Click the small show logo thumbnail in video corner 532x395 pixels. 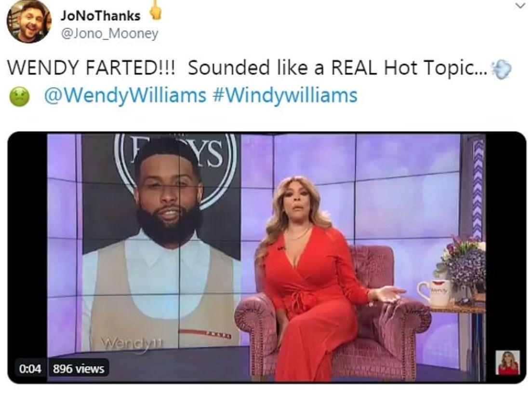point(508,363)
